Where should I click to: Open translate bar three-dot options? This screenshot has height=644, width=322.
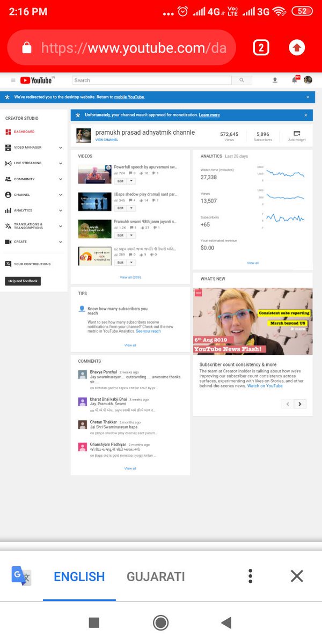[x=250, y=576]
